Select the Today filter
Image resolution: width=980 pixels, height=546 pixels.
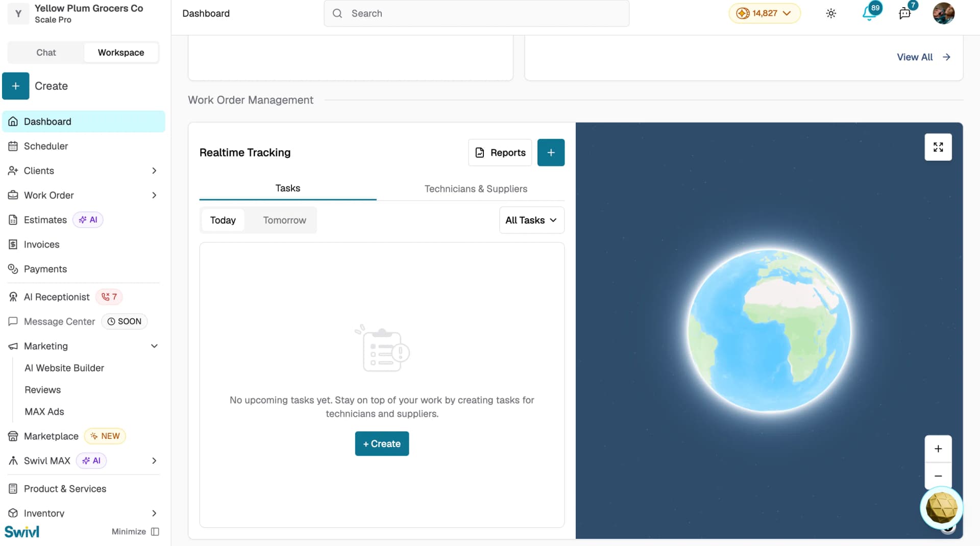point(223,220)
